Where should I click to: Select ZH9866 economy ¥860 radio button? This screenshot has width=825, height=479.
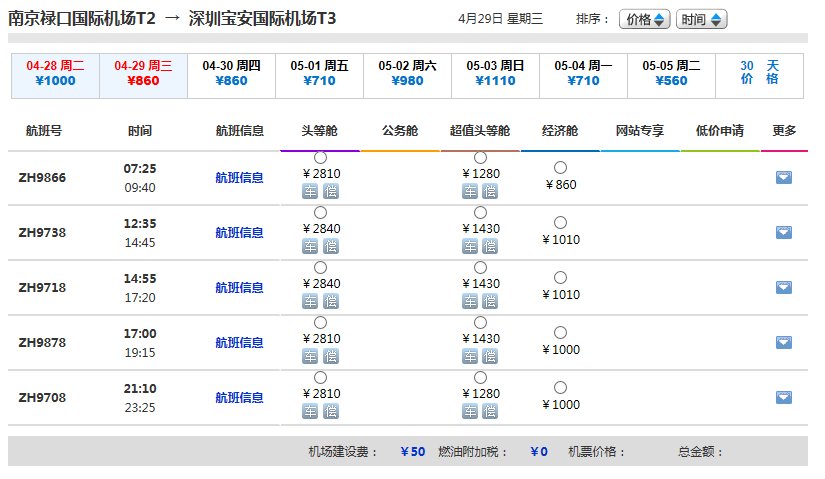[560, 167]
